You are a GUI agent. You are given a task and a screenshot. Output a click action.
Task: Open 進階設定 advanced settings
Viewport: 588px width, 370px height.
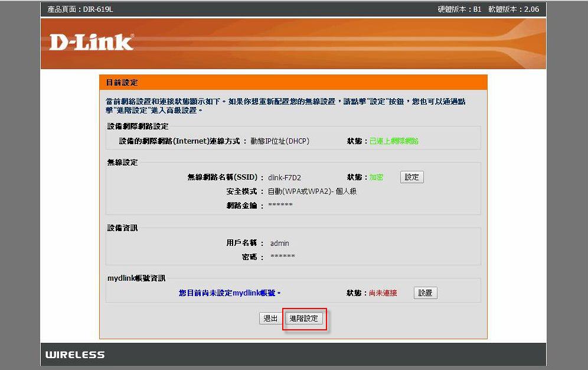click(x=303, y=319)
